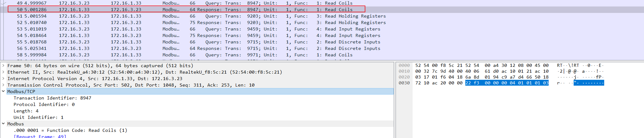
Task: Select packet 55 Read Discrete Inputs query
Action: coord(185,42)
